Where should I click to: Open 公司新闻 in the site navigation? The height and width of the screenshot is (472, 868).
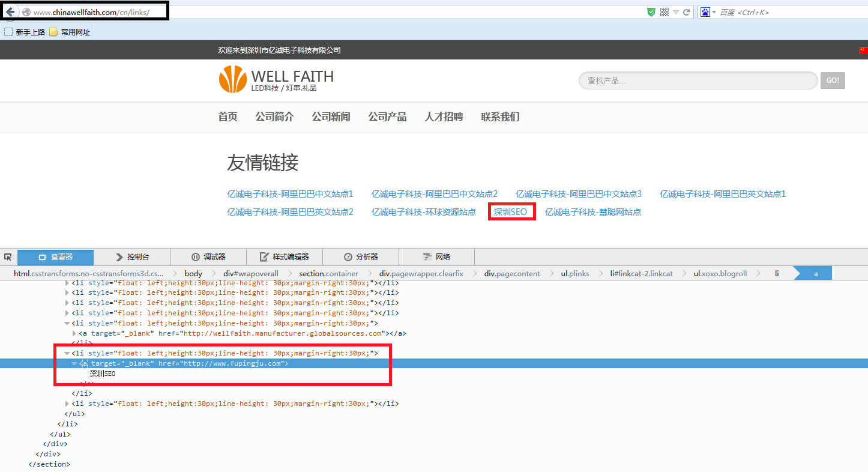coord(331,117)
